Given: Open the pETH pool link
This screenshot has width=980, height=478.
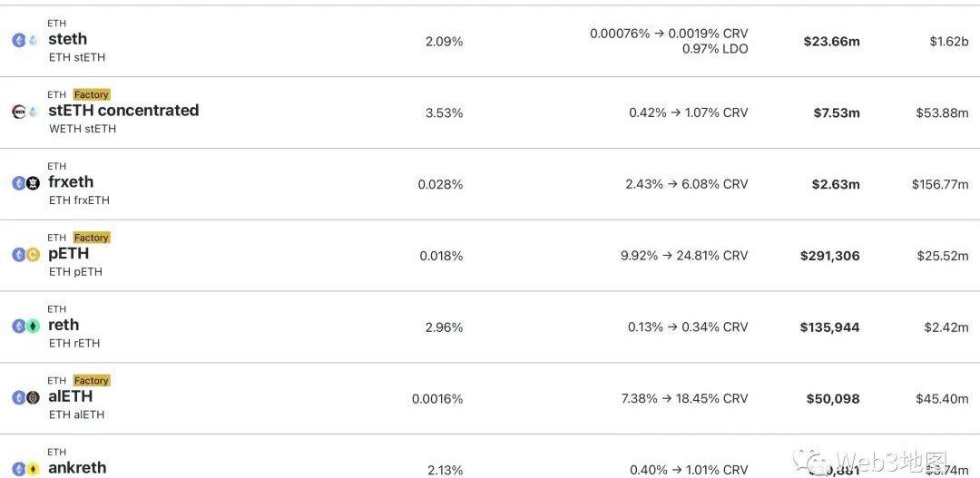Looking at the screenshot, I should pyautogui.click(x=69, y=253).
